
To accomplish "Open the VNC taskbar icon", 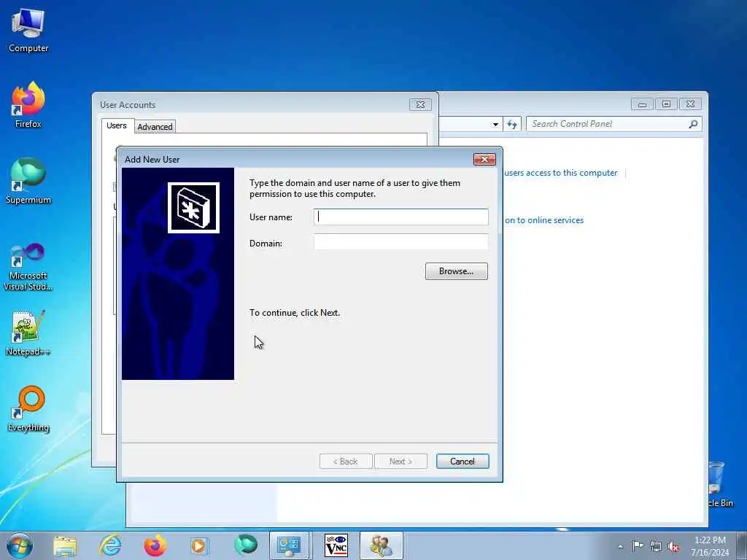I will click(x=336, y=545).
